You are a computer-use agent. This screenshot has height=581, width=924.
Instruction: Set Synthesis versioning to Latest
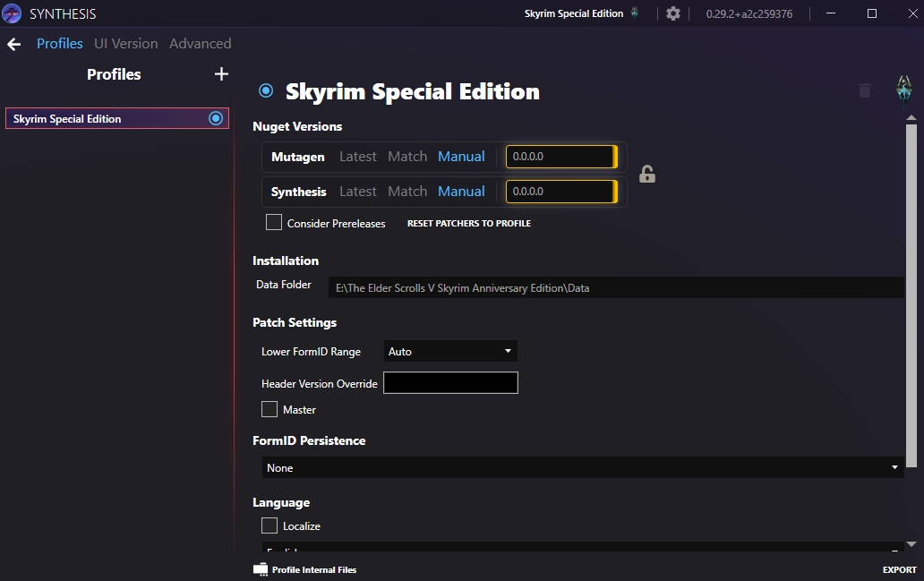[358, 192]
